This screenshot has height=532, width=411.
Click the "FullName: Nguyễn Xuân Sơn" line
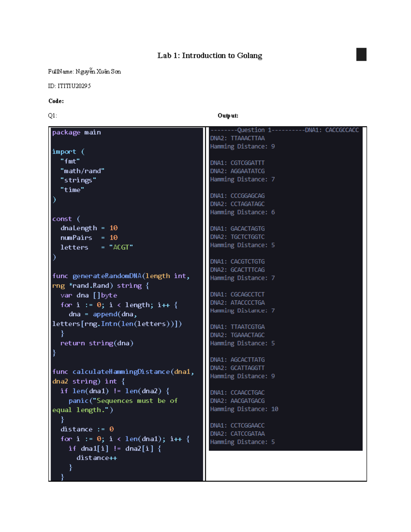point(84,72)
